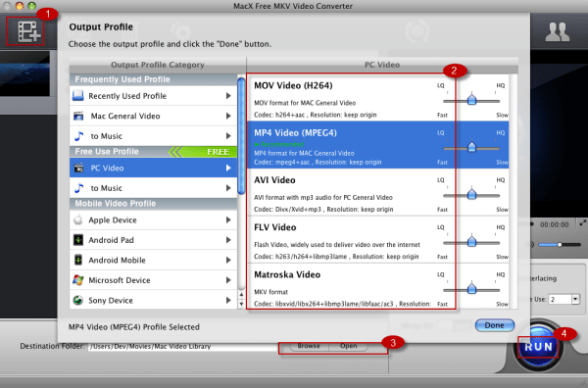Adjust MP4 Video quality slider

coord(471,147)
